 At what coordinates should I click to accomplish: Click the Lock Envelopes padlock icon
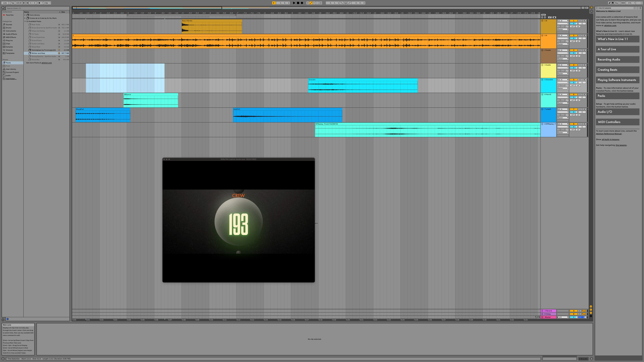pyautogui.click(x=554, y=17)
